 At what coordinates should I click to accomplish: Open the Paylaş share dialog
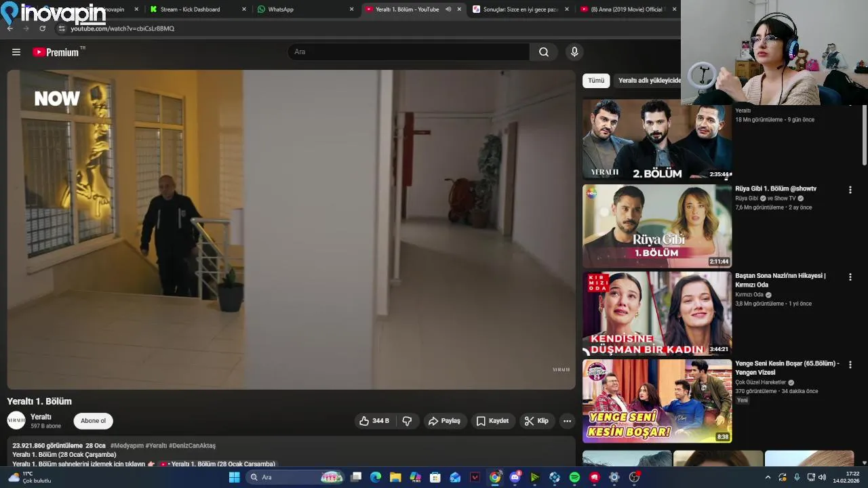point(444,421)
